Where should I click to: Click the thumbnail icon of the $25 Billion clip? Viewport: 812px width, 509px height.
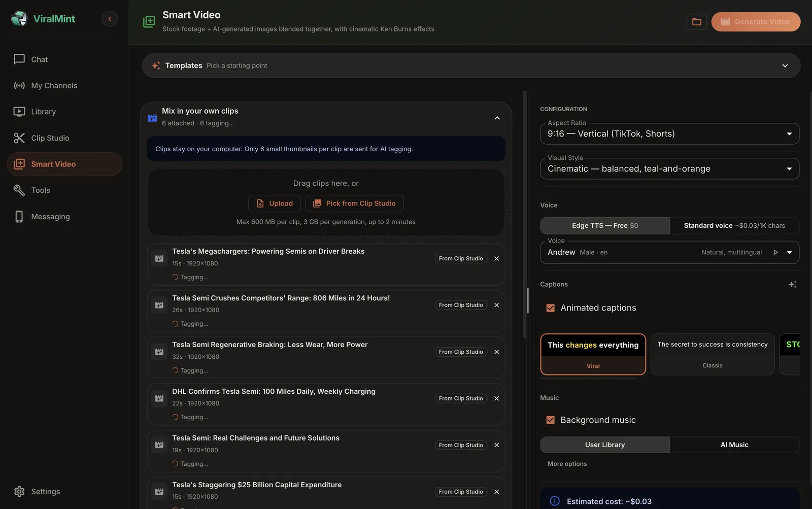click(x=159, y=492)
